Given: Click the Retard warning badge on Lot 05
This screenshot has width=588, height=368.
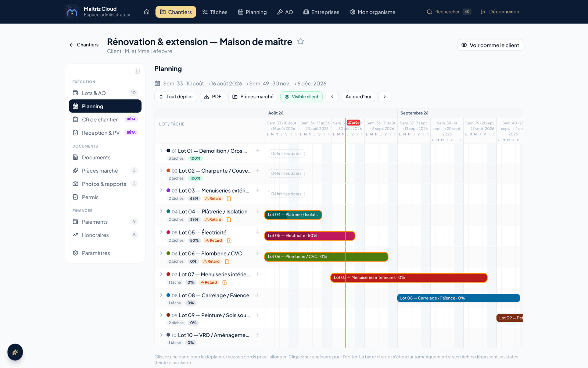Looking at the screenshot, I should pyautogui.click(x=214, y=241).
